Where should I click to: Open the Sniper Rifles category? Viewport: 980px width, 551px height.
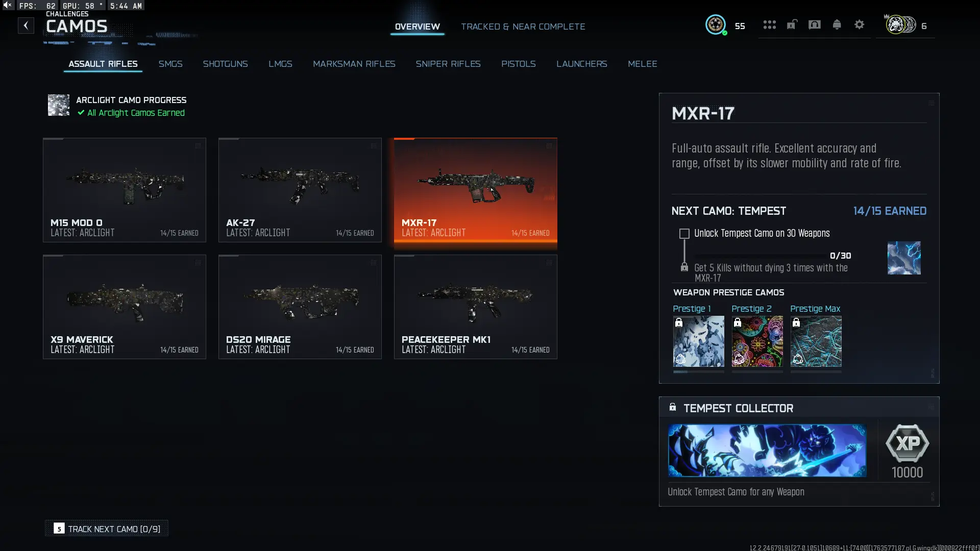coord(449,64)
